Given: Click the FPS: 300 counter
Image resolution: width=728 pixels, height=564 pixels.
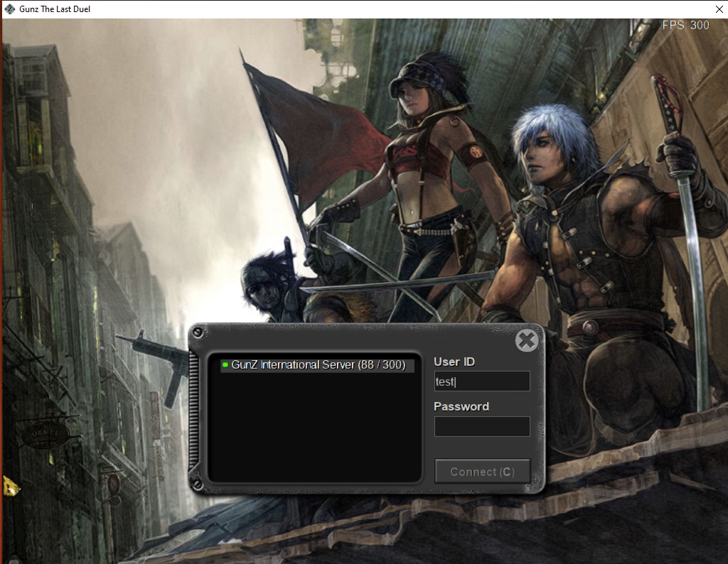Looking at the screenshot, I should (685, 26).
